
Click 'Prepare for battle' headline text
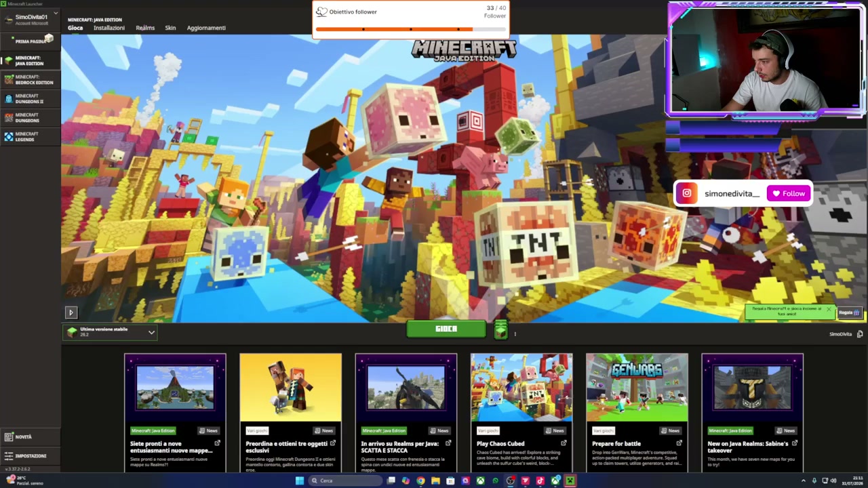(616, 444)
